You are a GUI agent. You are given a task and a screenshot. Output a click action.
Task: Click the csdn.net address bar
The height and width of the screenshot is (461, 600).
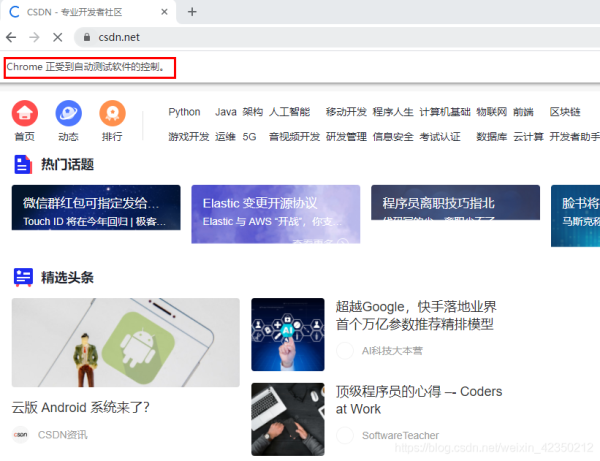(x=300, y=37)
